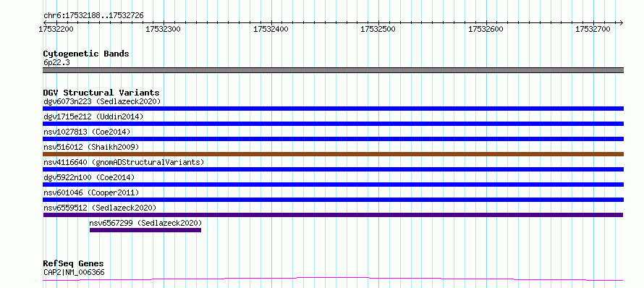
Task: Select the blue bar for nsv1027813
Action: (333, 139)
